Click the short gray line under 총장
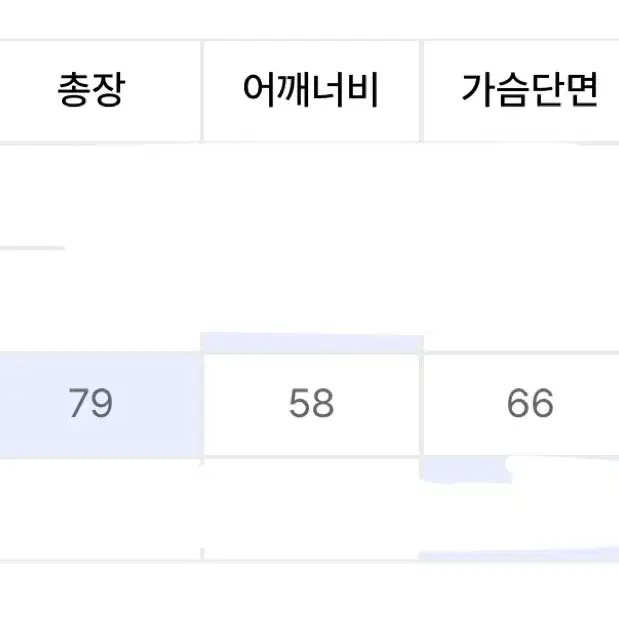Viewport: 619px width, 619px height. click(32, 248)
